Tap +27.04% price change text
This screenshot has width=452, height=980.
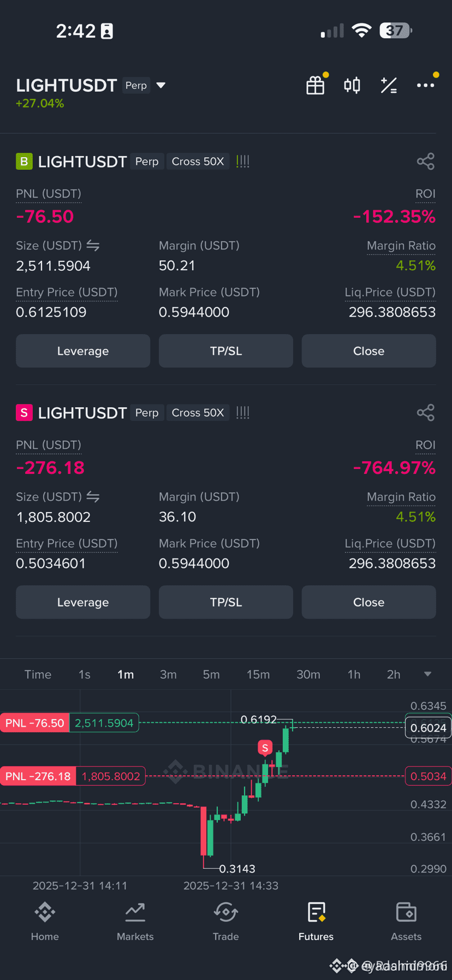pyautogui.click(x=40, y=103)
